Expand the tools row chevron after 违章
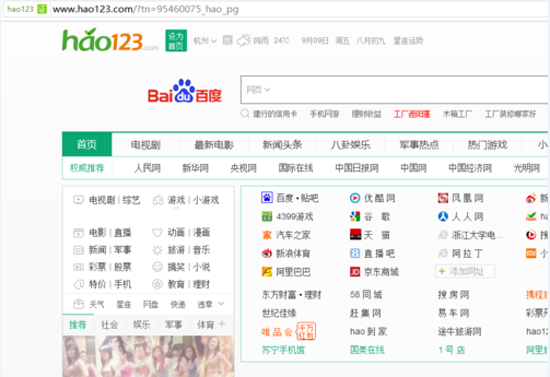This screenshot has height=377, width=550. point(221,304)
